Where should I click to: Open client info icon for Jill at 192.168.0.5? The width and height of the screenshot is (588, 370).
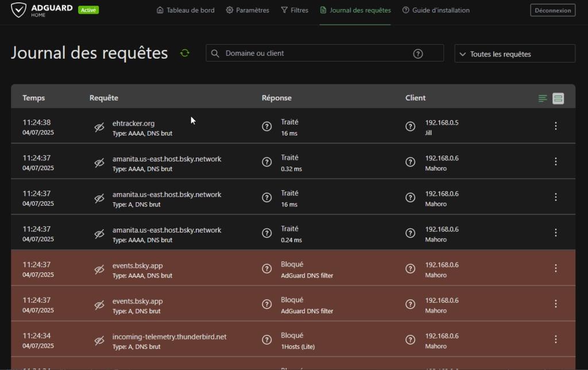click(x=410, y=126)
